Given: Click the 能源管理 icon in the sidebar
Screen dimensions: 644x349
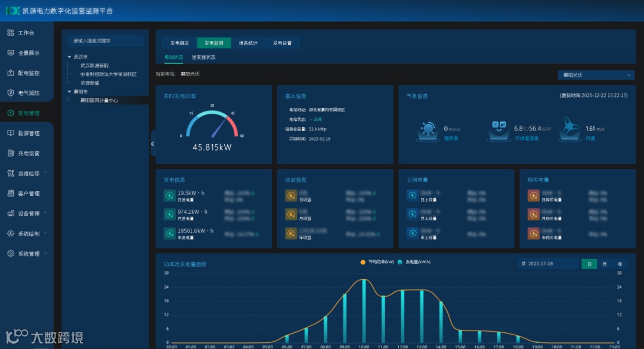Looking at the screenshot, I should [x=11, y=133].
